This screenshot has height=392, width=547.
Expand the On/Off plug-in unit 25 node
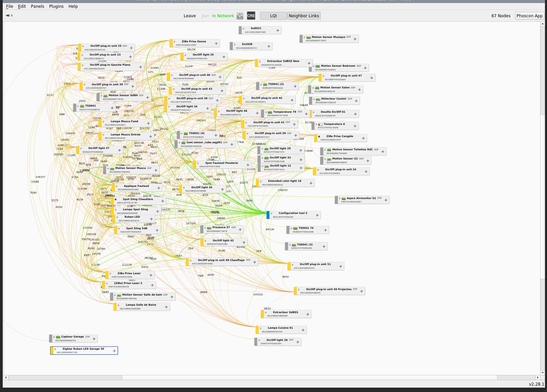131,48
